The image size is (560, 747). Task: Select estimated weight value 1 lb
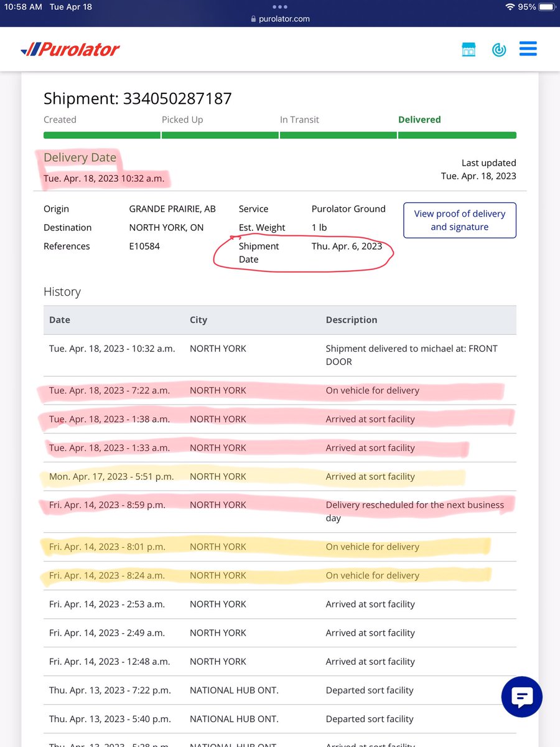pyautogui.click(x=319, y=228)
